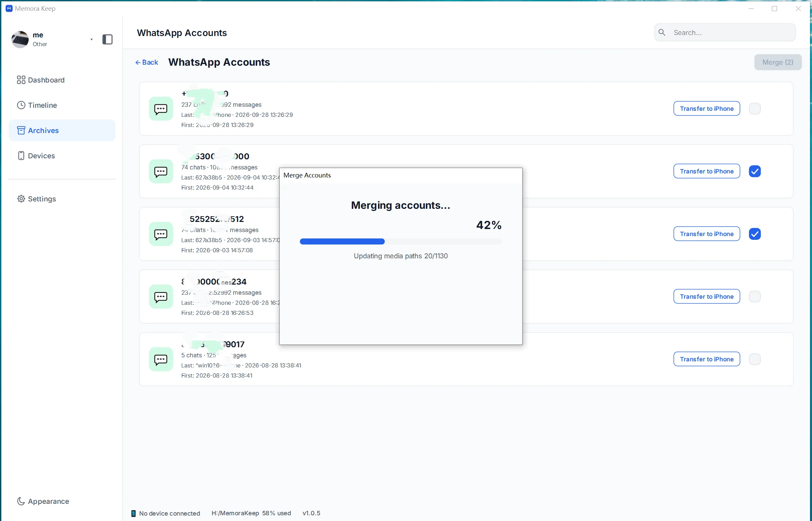Screen dimensions: 812x521
Task: Open the Timeline section
Action: point(62,105)
